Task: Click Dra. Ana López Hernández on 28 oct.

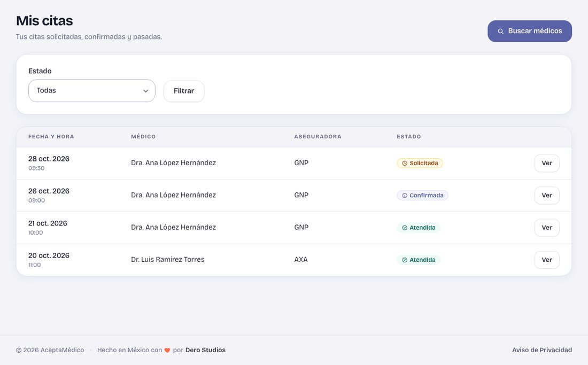Action: click(x=173, y=162)
